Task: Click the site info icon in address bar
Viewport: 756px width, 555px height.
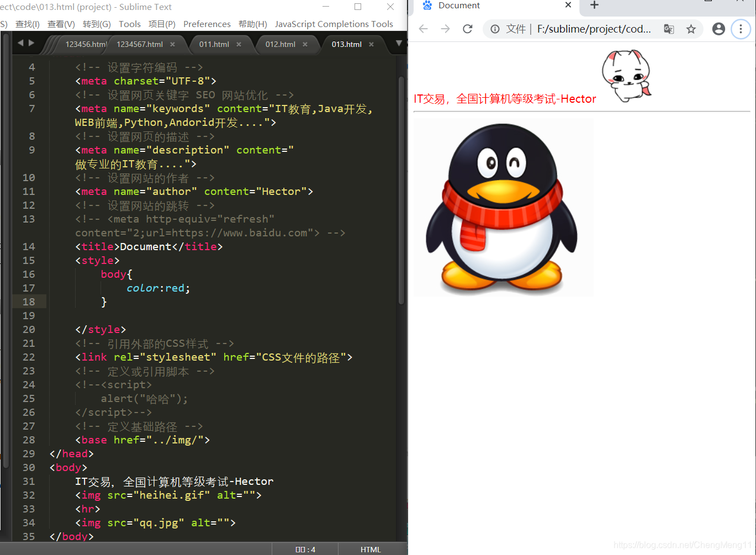Action: click(x=495, y=29)
